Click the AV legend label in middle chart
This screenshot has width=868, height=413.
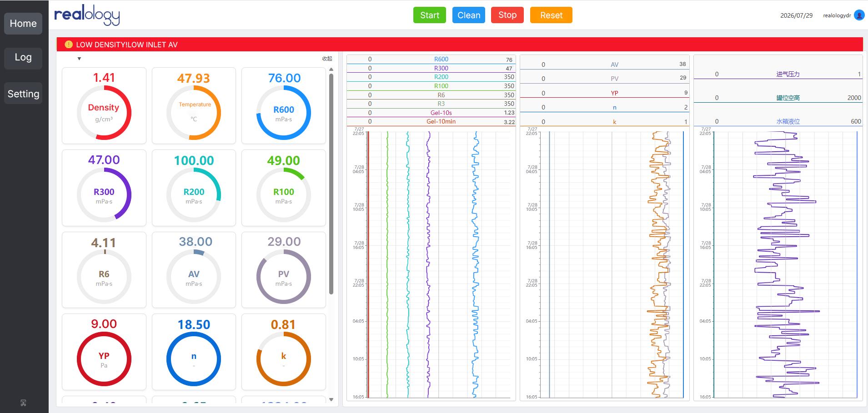click(615, 65)
